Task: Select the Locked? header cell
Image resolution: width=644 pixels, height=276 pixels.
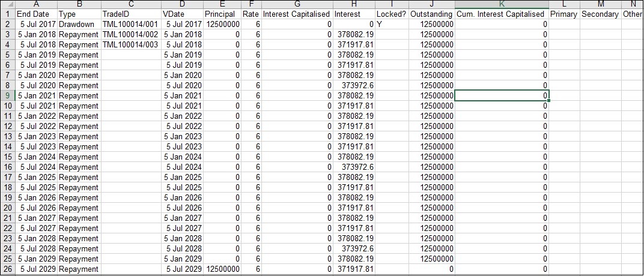Action: 392,14
